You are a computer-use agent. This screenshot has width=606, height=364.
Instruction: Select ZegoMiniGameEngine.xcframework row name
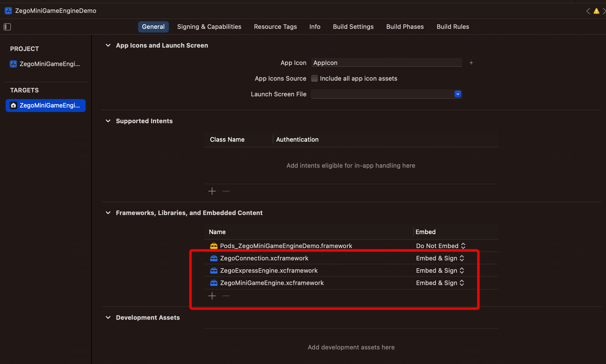click(x=272, y=283)
